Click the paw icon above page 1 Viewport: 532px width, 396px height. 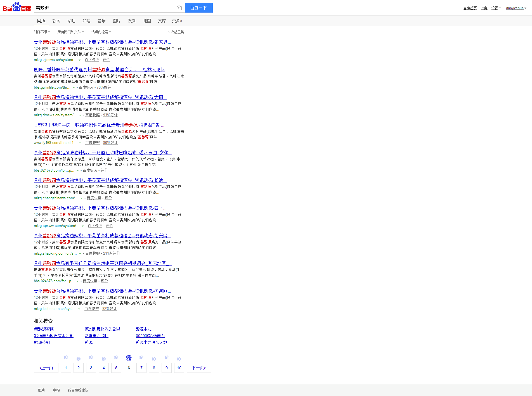tap(66, 357)
